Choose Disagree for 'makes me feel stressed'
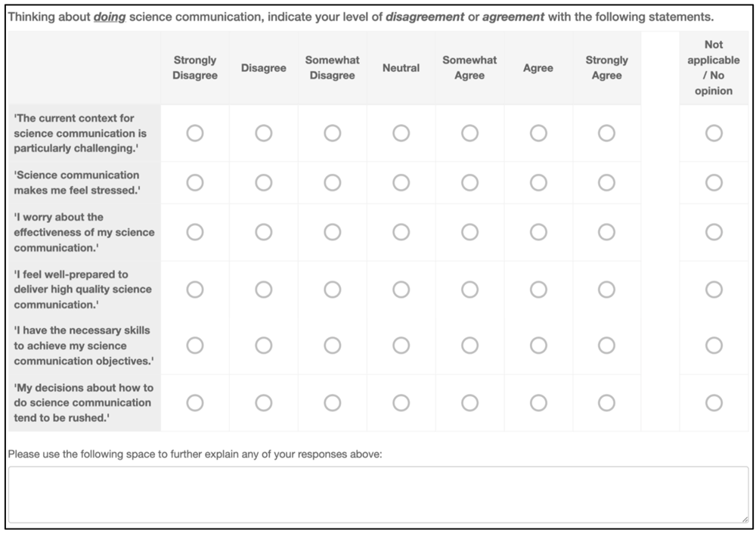This screenshot has height=533, width=756. [x=264, y=183]
